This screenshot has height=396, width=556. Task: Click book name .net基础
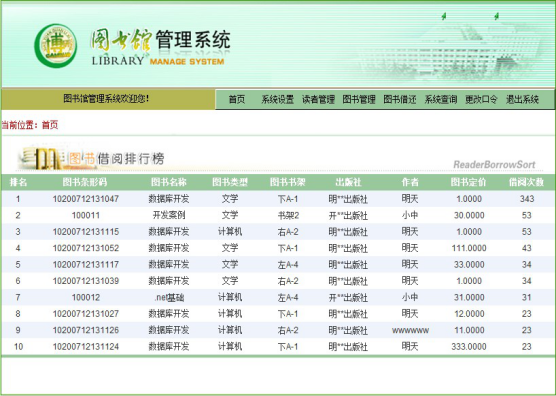(x=169, y=297)
